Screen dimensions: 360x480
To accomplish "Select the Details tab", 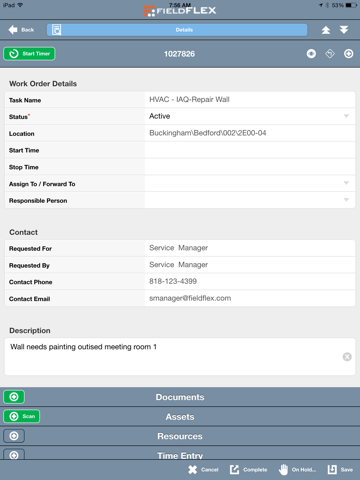I will tap(177, 30).
